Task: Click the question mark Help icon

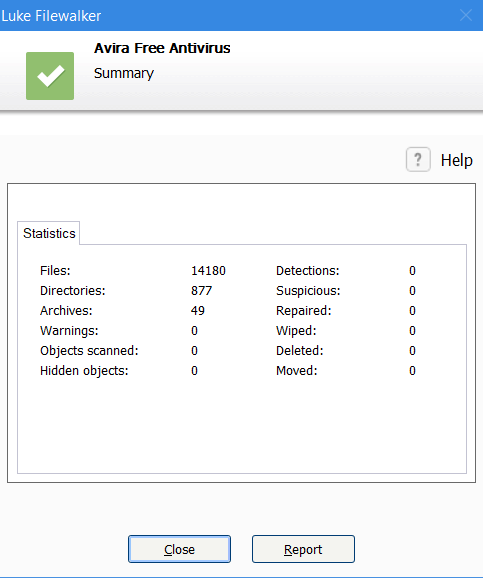Action: point(418,160)
